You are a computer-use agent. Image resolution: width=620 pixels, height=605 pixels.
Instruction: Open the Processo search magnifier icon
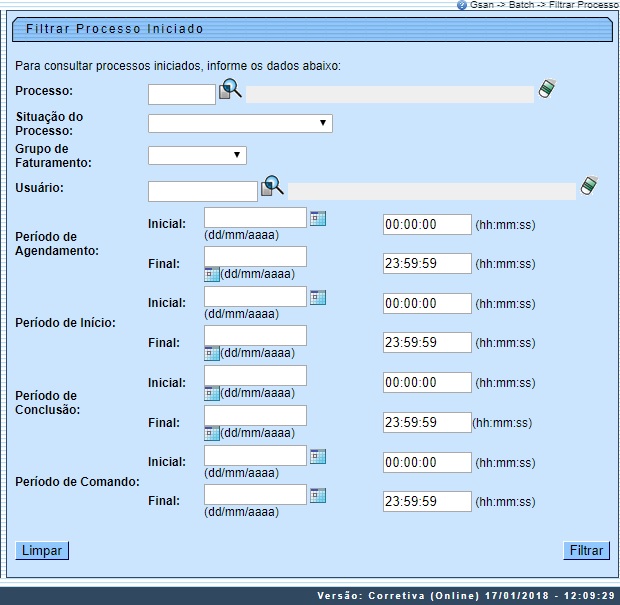click(x=230, y=89)
